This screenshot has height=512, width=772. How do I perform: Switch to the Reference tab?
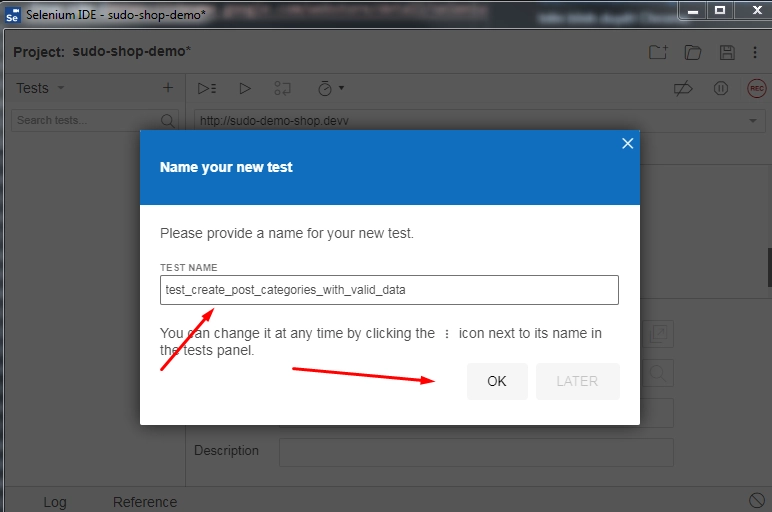coord(145,502)
